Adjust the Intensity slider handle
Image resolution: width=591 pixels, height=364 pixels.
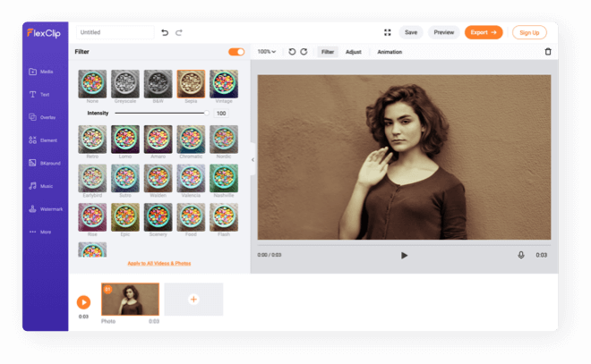pos(207,113)
